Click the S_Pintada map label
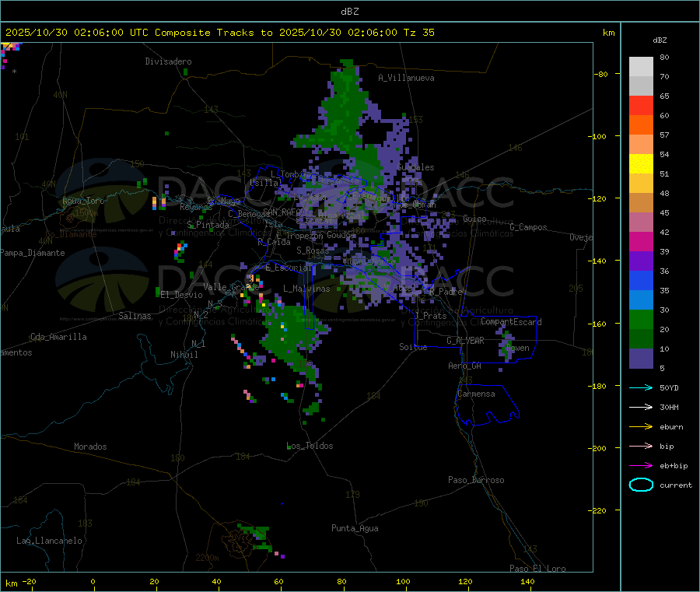Screen dimensions: 700x592 tap(208, 225)
